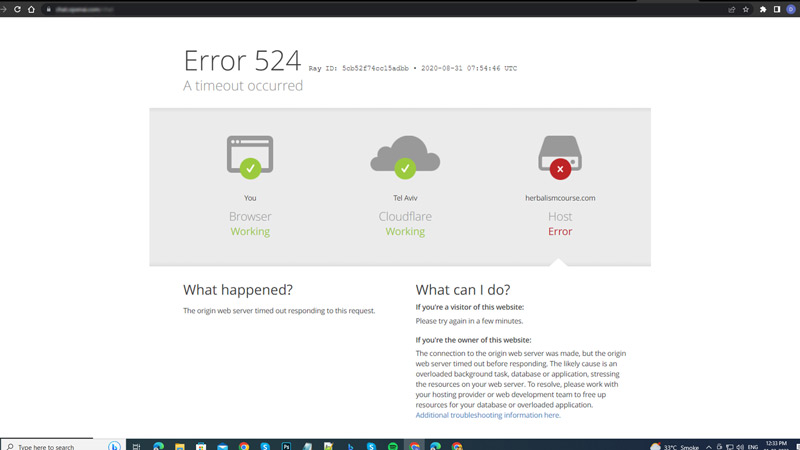Open Additional troubleshooting information here link
This screenshot has height=450, width=800.
(x=488, y=415)
